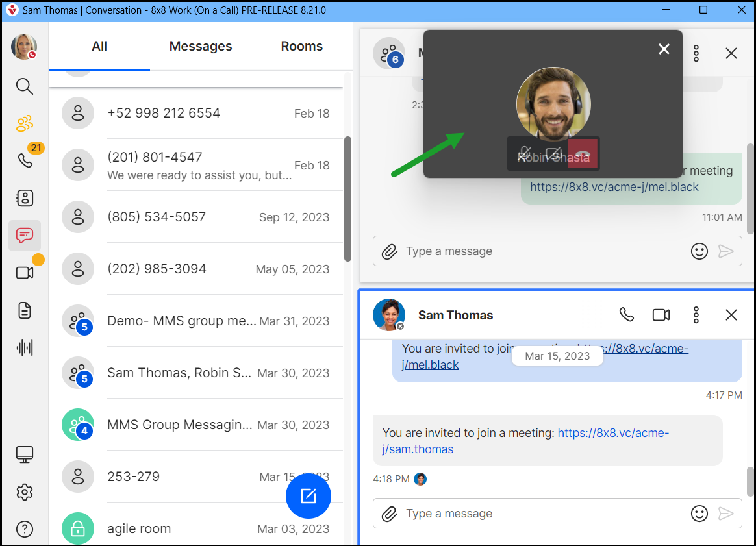
Task: Open the (202) 985-3094 conversation
Action: (196, 269)
